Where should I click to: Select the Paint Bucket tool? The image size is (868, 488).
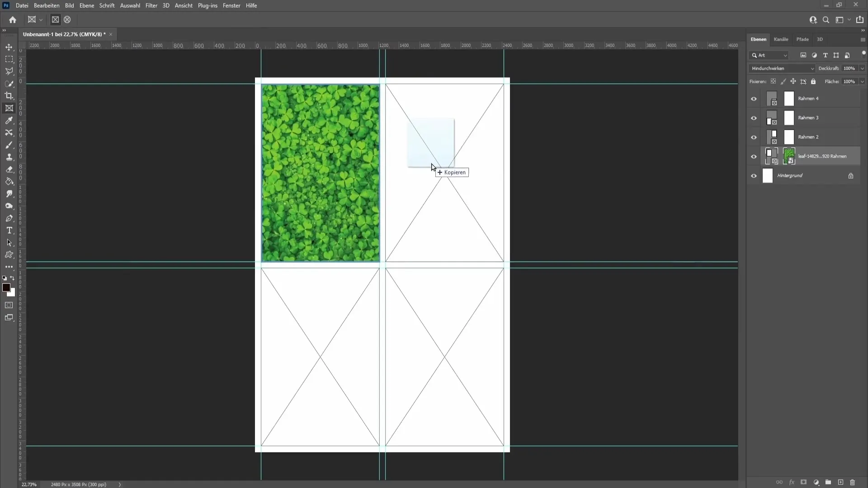click(9, 182)
